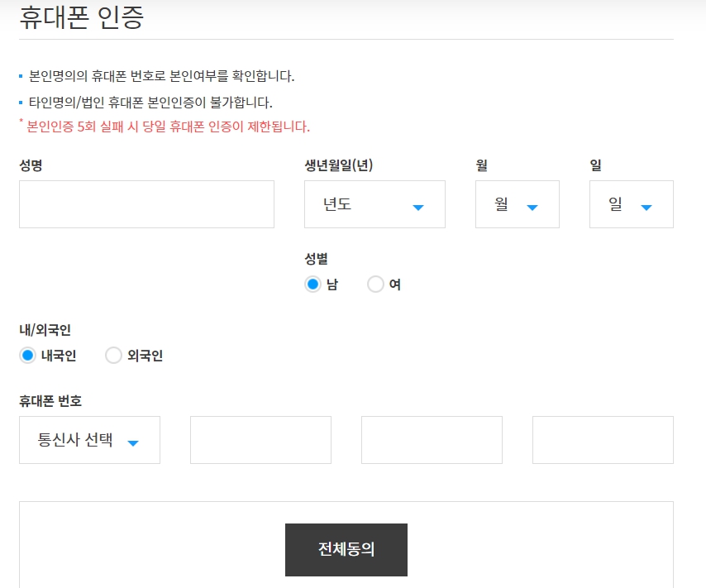
Task: Focus the first phone number box after carrier
Action: click(260, 440)
